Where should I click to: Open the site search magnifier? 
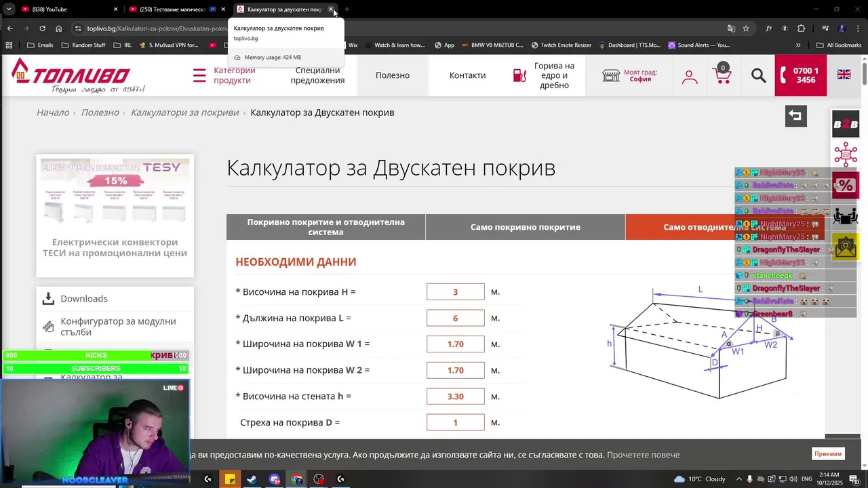759,75
